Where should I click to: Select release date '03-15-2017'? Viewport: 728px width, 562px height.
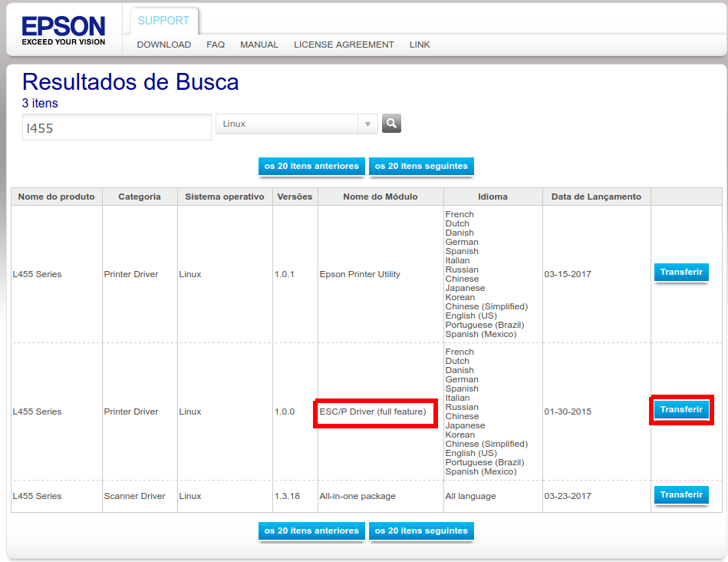(568, 274)
